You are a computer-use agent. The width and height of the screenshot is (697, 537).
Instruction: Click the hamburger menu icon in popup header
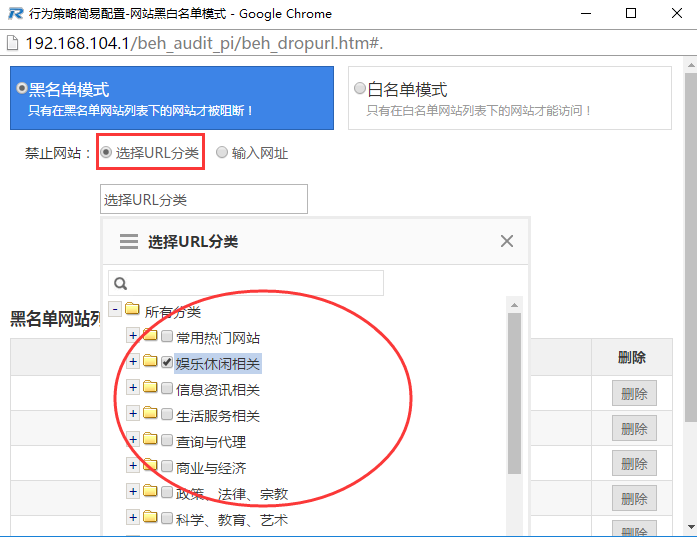(x=128, y=241)
